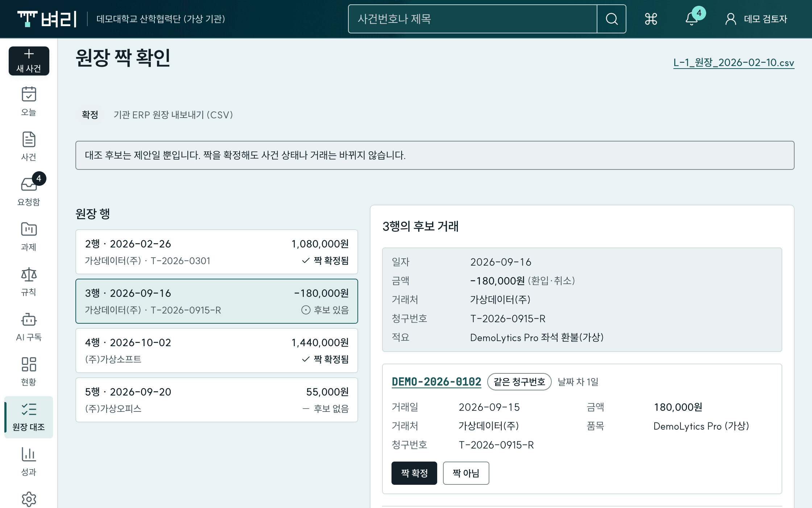Open the 현황 dashboard
The width and height of the screenshot is (812, 508).
[x=29, y=371]
